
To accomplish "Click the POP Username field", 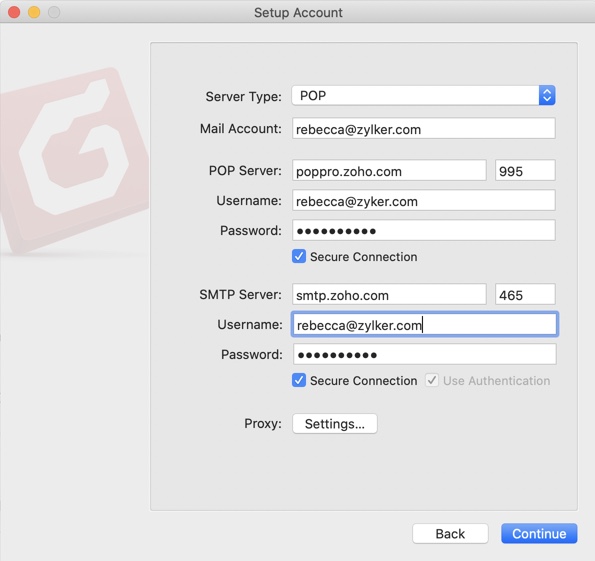I will (423, 200).
